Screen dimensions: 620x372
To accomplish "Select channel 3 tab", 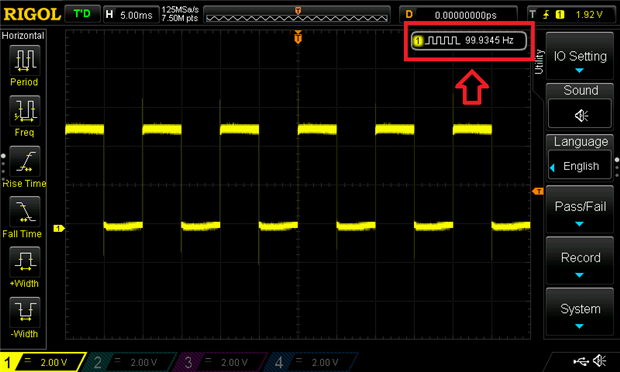I will coord(221,362).
